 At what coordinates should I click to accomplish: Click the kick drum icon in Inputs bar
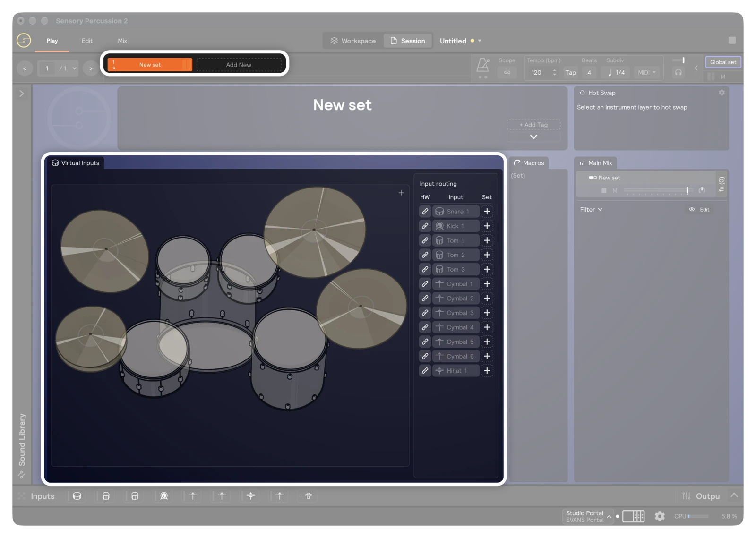coord(164,496)
